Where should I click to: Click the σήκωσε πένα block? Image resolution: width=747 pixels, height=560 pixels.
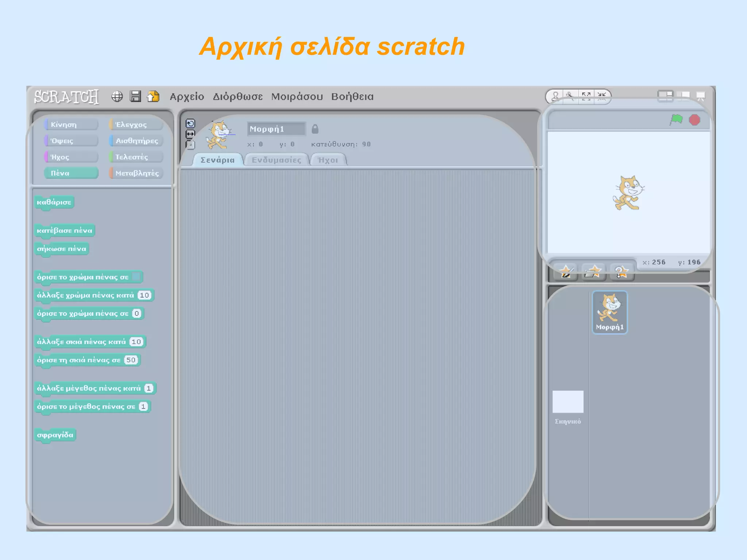click(62, 249)
